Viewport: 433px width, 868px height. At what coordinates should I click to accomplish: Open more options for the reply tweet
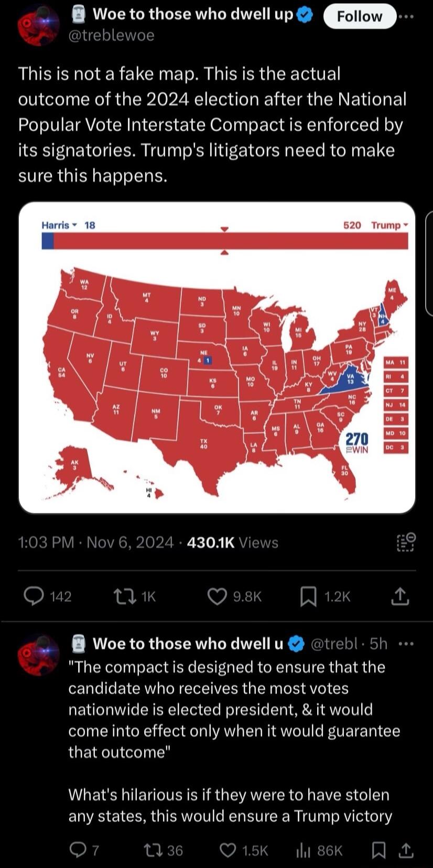coord(406,644)
